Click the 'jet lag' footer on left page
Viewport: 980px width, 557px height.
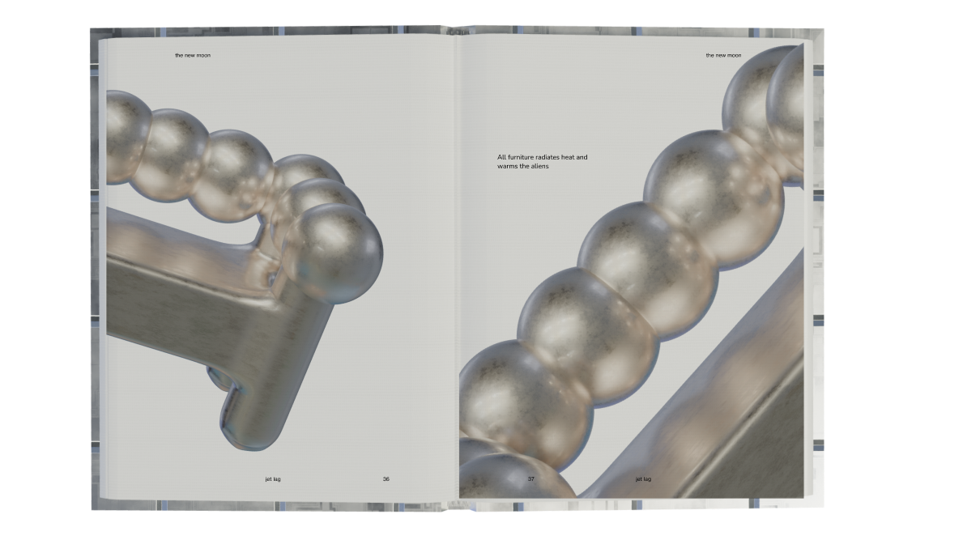coord(273,478)
